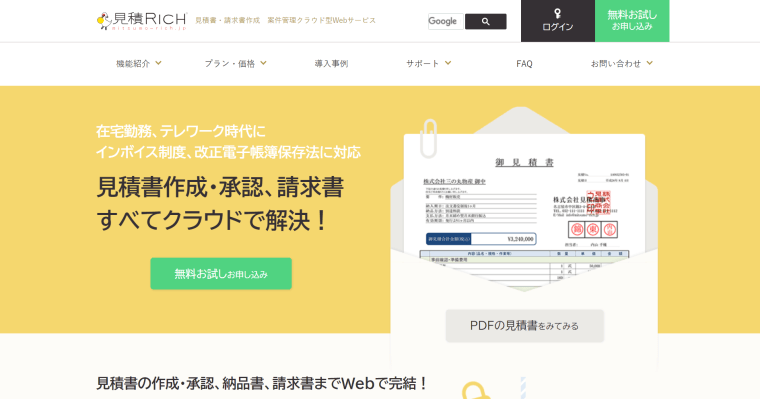
Task: Click the sample estimate document thumbnail
Action: (524, 213)
